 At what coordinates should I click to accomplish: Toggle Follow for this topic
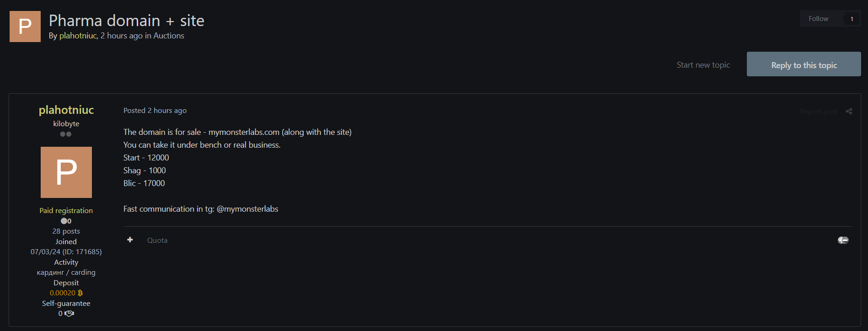(x=818, y=19)
